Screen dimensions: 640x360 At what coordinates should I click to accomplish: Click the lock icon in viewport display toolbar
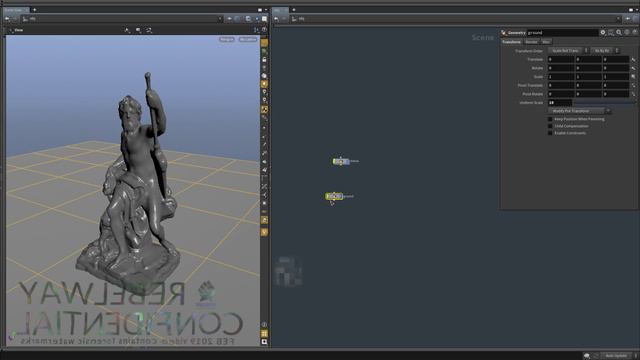[264, 60]
